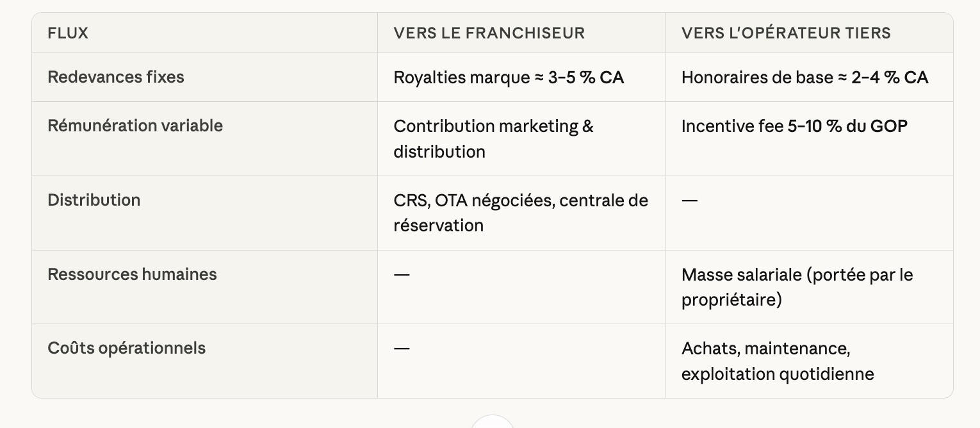Click the 'Royalties marque' text
Image resolution: width=980 pixels, height=428 pixels.
click(462, 78)
